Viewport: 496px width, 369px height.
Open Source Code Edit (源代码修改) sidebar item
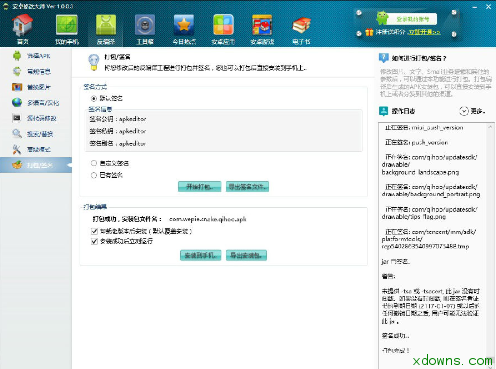pyautogui.click(x=36, y=118)
